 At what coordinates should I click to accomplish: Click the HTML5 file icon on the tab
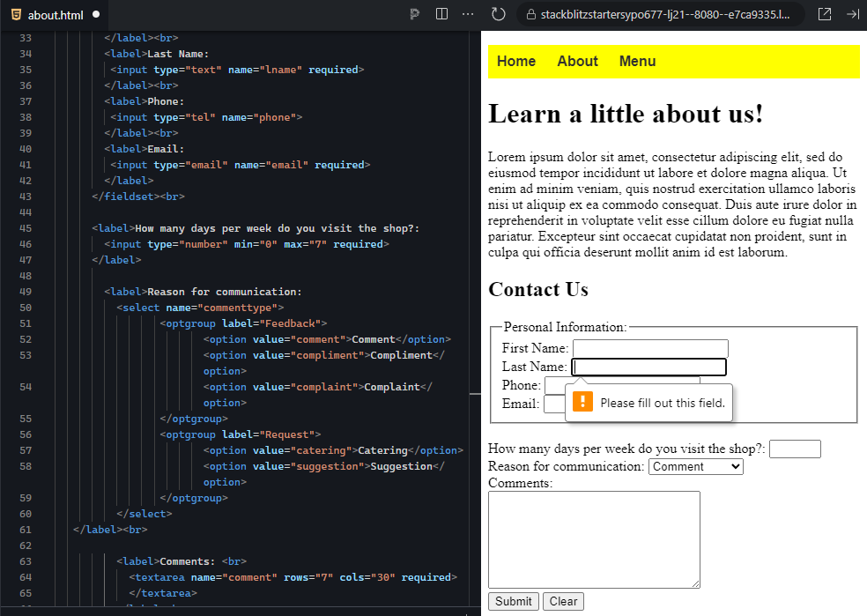pos(14,14)
